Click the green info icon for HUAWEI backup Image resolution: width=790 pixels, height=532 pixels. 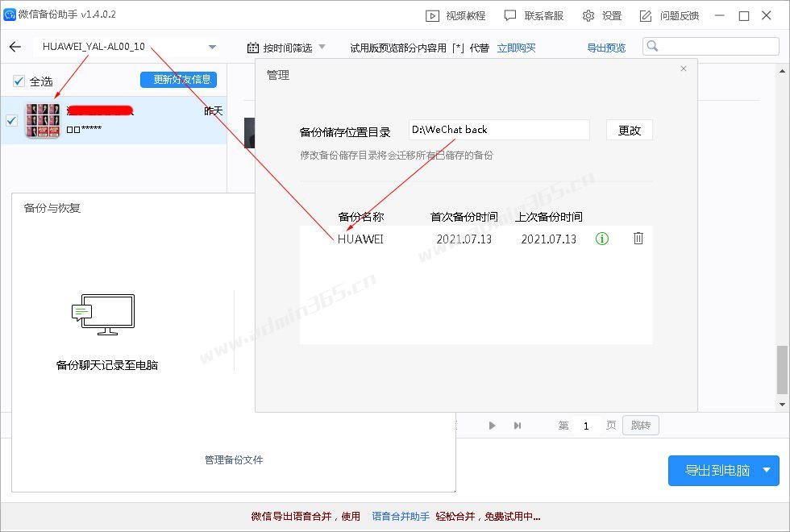click(602, 239)
